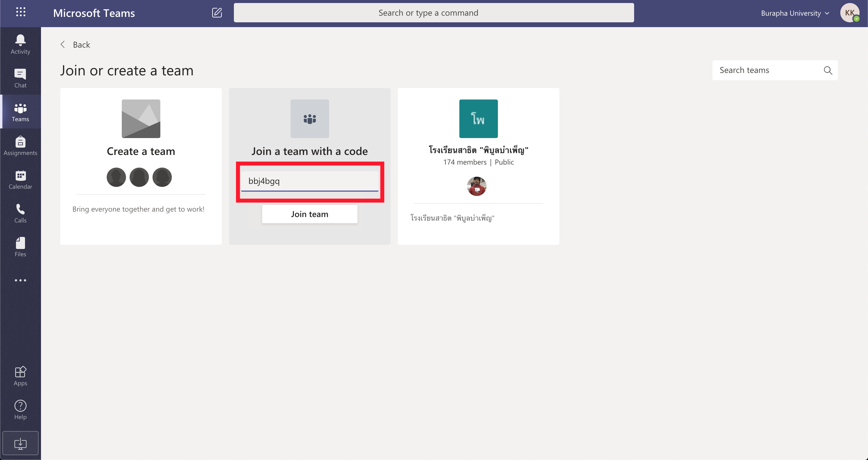Open the Activity bell in sidebar

20,44
